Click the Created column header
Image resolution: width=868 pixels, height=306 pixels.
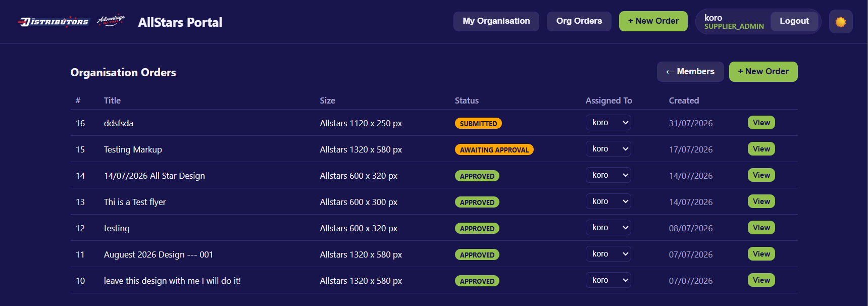684,100
